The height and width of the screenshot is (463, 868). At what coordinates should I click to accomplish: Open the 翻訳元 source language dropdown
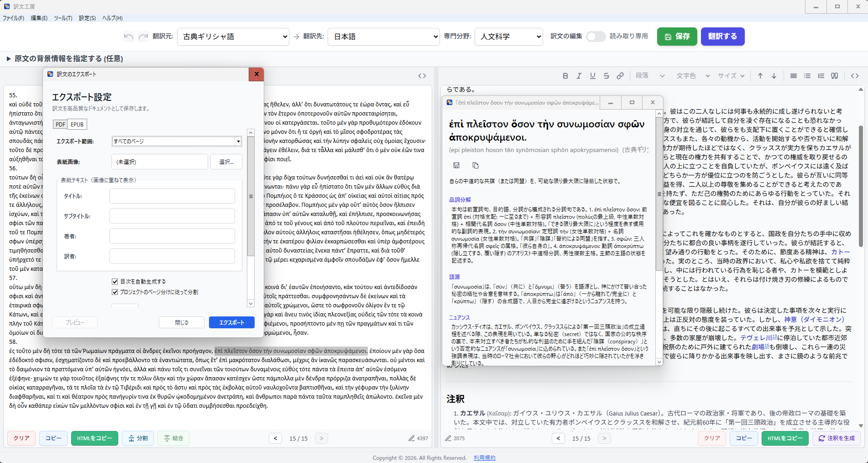(233, 37)
